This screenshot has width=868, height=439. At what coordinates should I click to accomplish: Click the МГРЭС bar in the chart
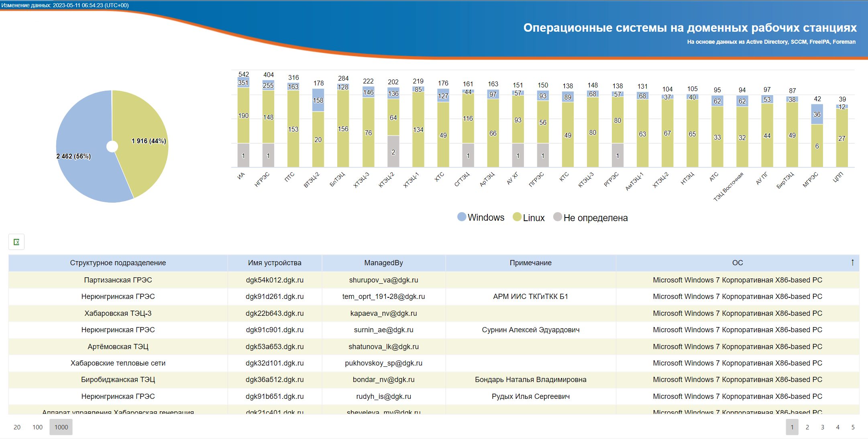(817, 136)
